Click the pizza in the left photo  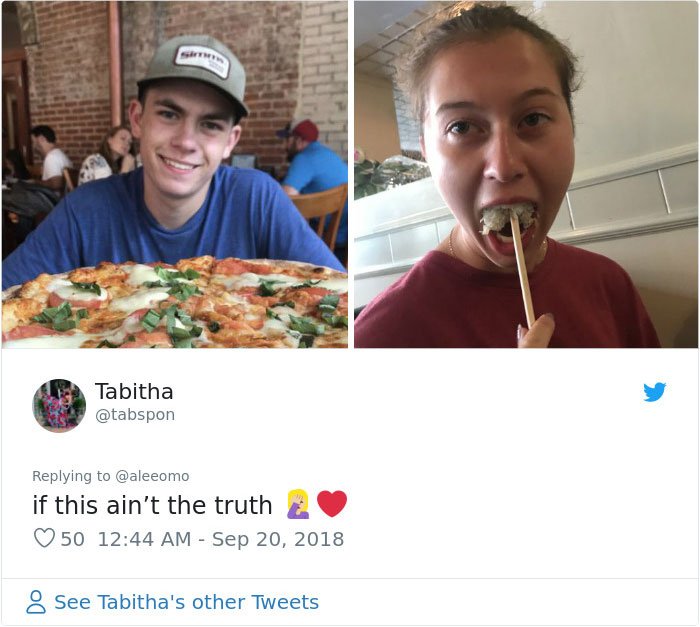click(175, 303)
